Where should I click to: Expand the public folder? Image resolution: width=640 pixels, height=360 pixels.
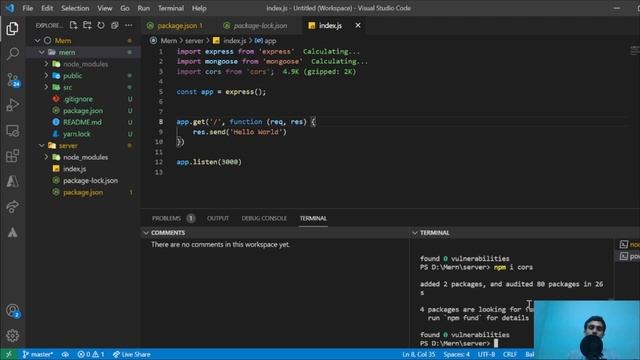(46, 76)
